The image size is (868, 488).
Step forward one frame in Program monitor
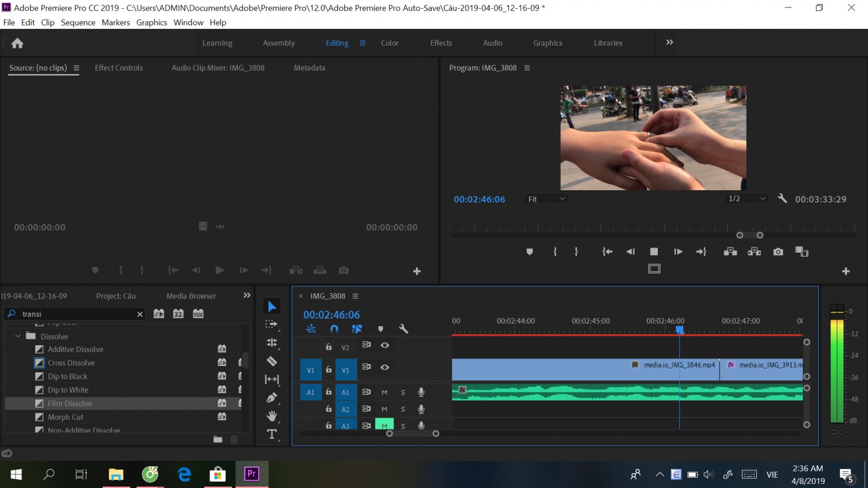pos(678,252)
